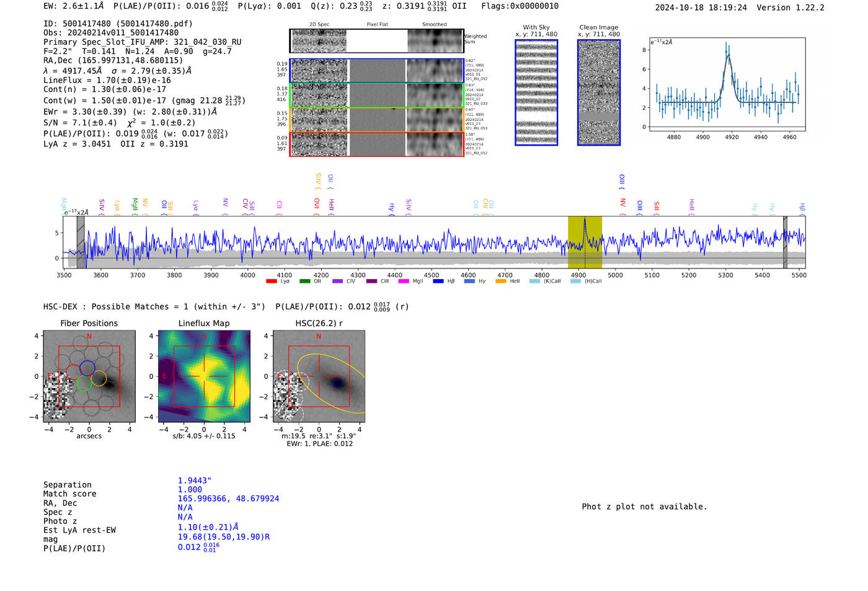Open the Clean Image thumbnail
Image resolution: width=868 pixels, height=591 pixels.
click(x=599, y=92)
